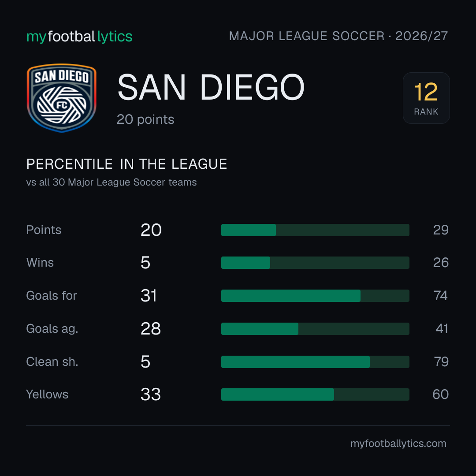Select the Clean sh. percentile number 79

click(441, 361)
